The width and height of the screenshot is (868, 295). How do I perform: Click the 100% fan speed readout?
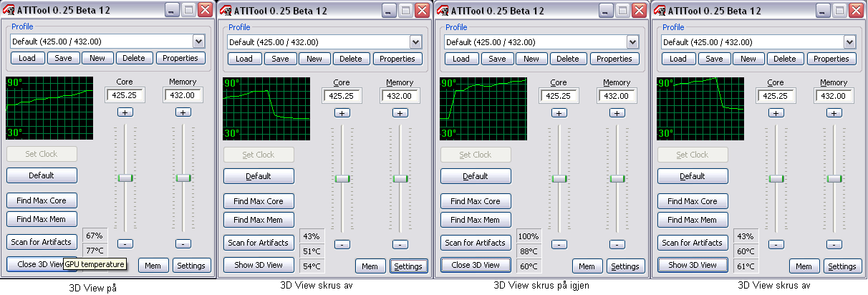coord(529,236)
